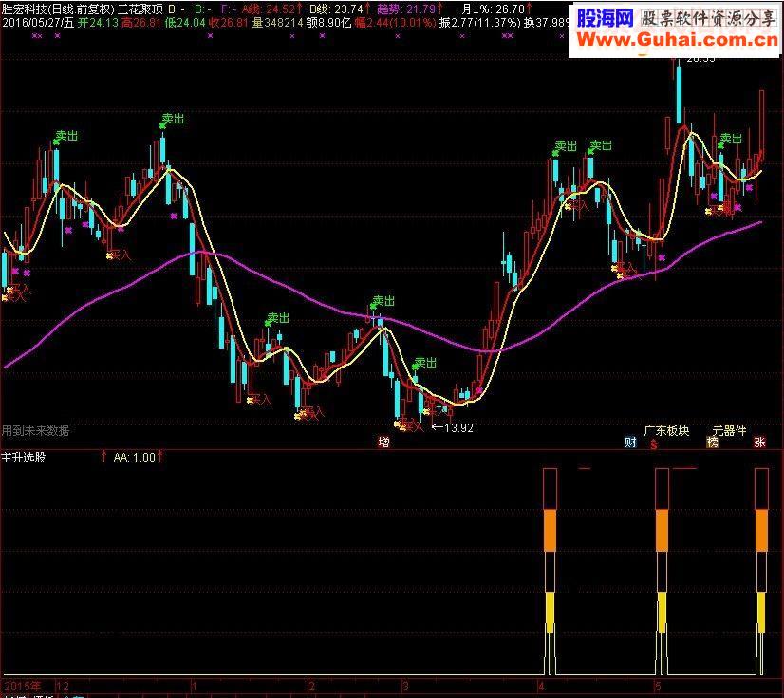Click the 2015年 timeline label

click(x=23, y=686)
